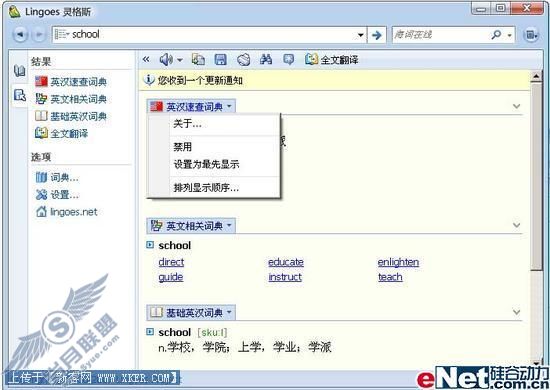Click the blue go arrow beside search box
550x390 pixels.
coord(376,35)
